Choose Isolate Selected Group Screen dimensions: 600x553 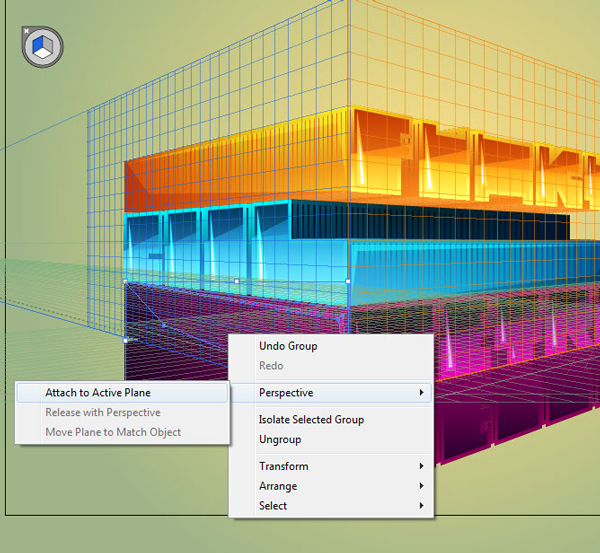tap(331, 420)
